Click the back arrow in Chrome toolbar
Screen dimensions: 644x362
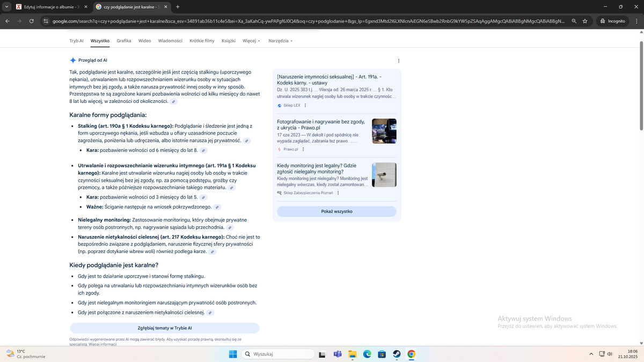[x=8, y=21]
